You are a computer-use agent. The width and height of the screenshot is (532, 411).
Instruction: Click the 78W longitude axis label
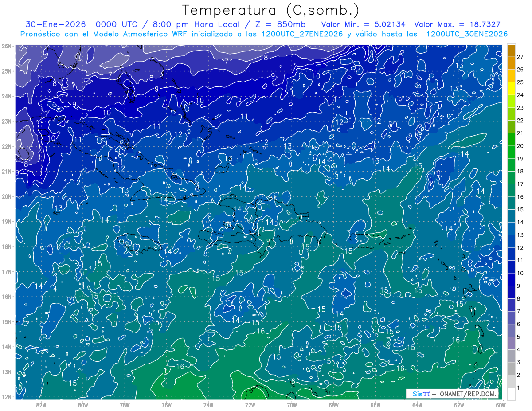125,404
